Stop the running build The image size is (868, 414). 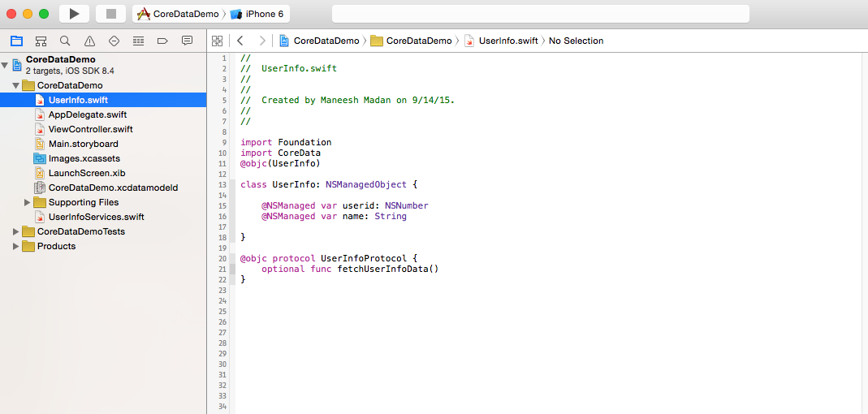click(x=110, y=14)
